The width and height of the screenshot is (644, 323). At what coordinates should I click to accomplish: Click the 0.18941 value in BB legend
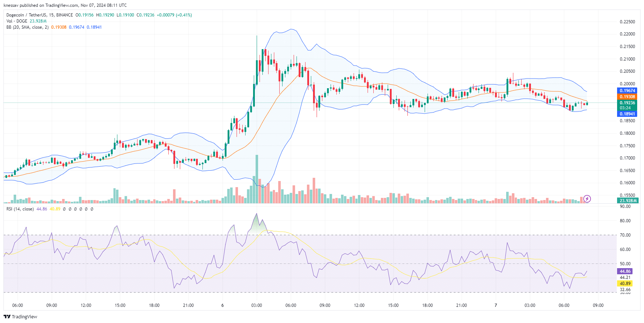[94, 27]
